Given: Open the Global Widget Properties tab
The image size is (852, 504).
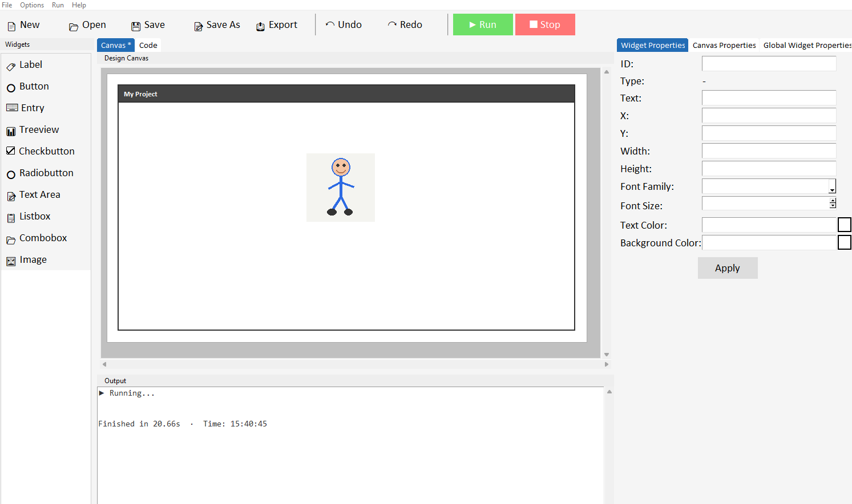Looking at the screenshot, I should click(x=806, y=44).
